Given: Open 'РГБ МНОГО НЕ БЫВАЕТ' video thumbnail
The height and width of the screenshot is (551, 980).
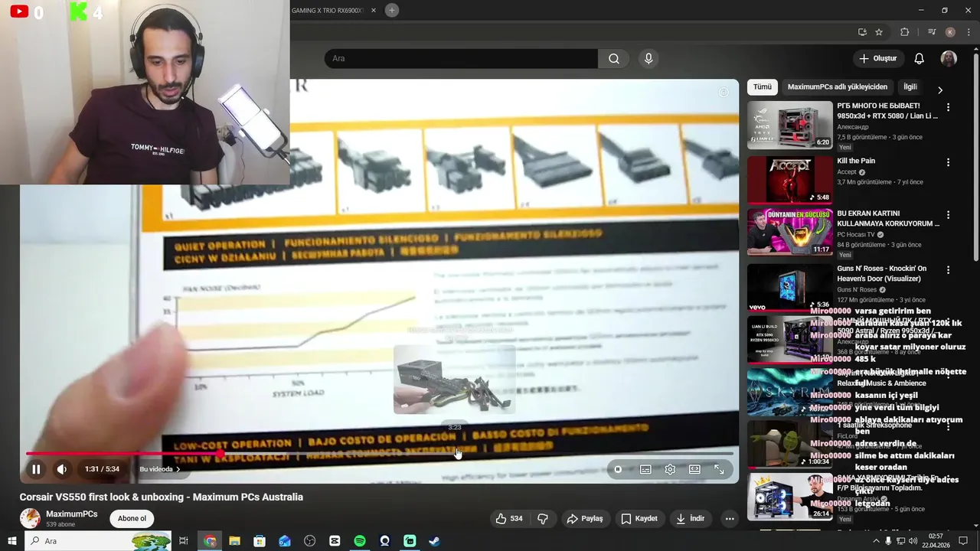Looking at the screenshot, I should (789, 125).
